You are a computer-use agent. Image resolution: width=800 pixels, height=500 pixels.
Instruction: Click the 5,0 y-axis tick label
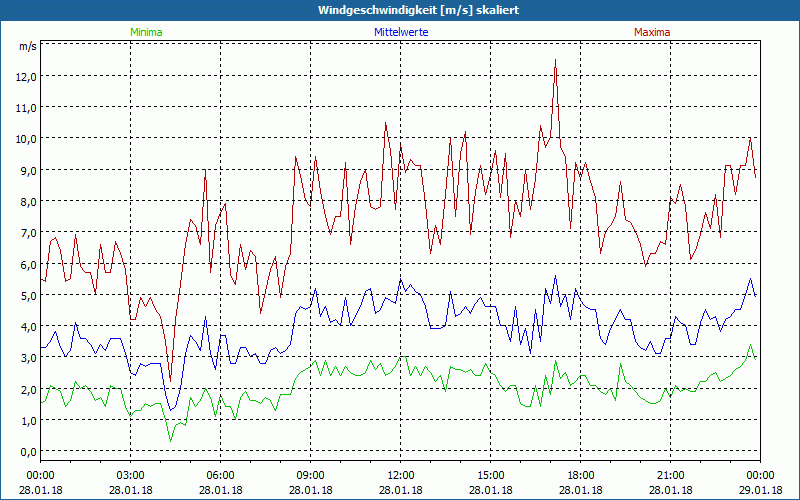tap(27, 295)
